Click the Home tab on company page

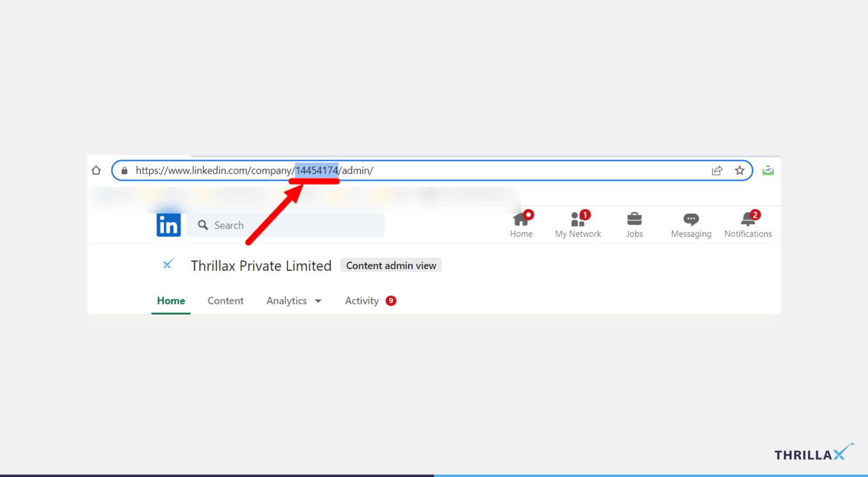171,300
